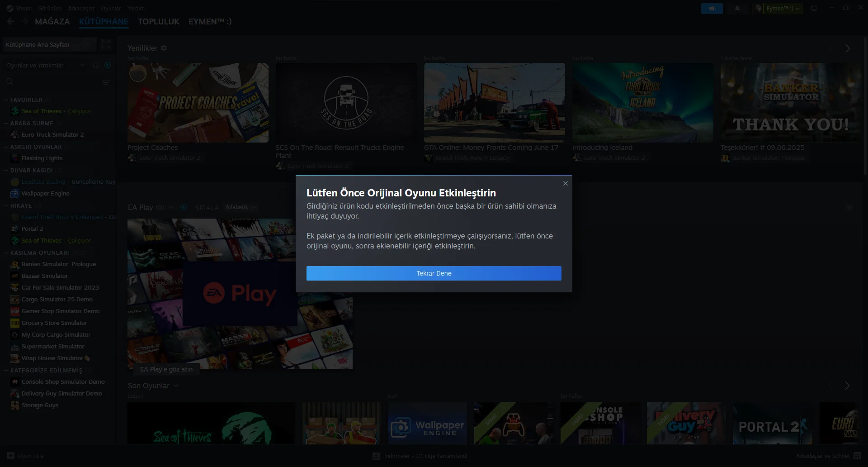Open the Eymen account name dropdown
868x467 pixels.
click(x=783, y=9)
